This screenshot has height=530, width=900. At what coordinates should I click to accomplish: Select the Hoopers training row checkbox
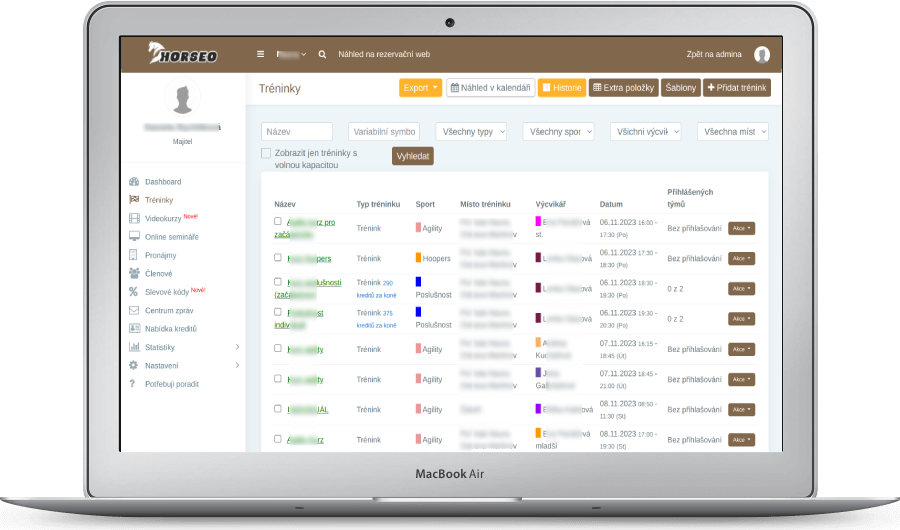point(278,258)
